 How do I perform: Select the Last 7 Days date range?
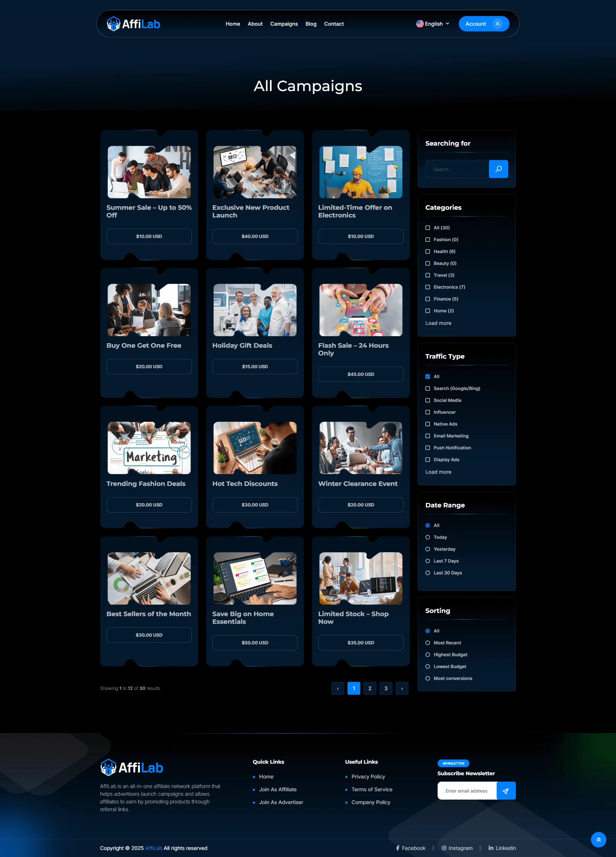(427, 561)
